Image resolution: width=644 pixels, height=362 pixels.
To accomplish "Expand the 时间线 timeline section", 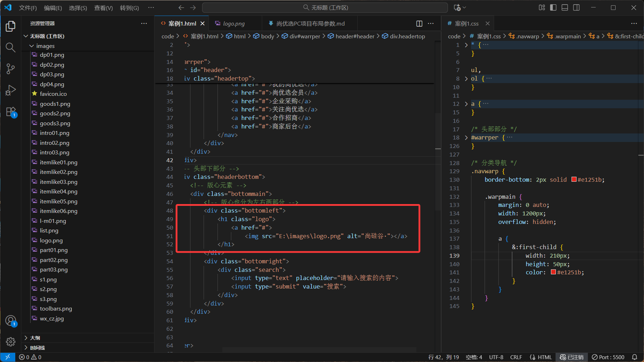I will pyautogui.click(x=88, y=348).
